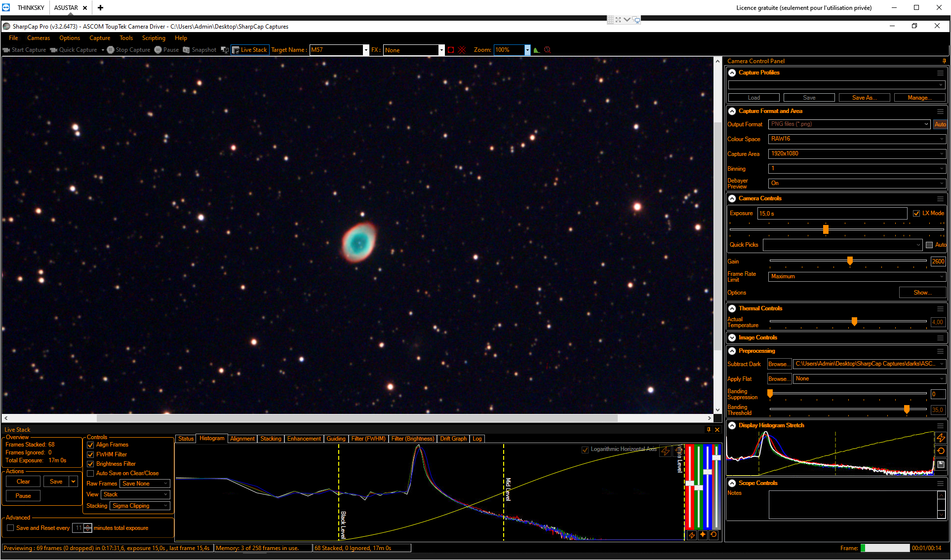
Task: Open the Output Format dropdown
Action: (849, 124)
